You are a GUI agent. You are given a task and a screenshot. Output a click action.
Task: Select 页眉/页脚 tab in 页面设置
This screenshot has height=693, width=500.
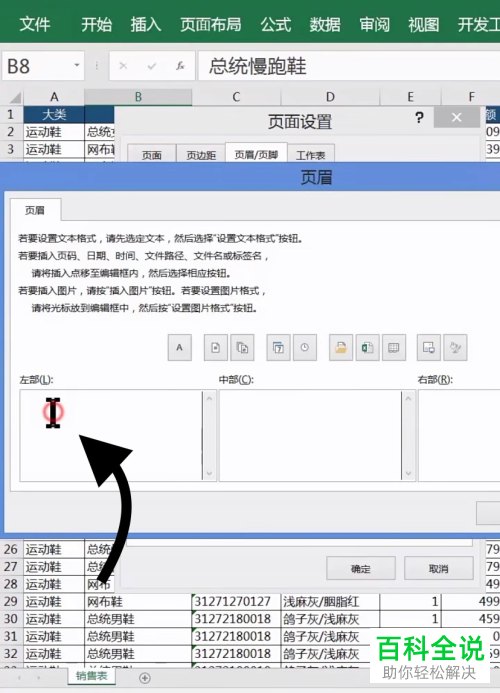pyautogui.click(x=256, y=153)
